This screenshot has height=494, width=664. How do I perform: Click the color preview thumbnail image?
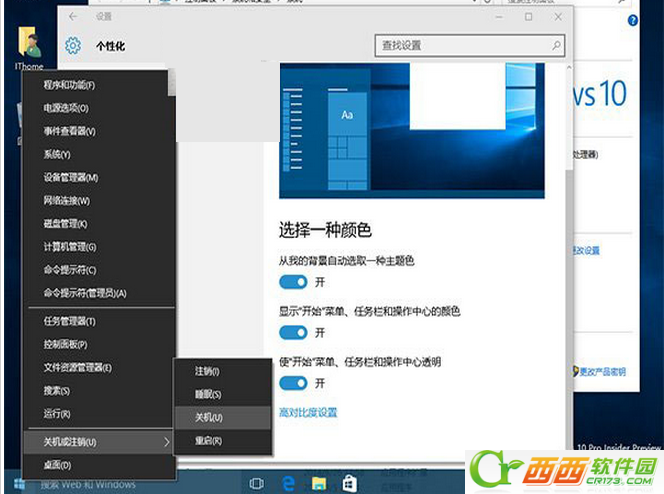click(x=412, y=130)
